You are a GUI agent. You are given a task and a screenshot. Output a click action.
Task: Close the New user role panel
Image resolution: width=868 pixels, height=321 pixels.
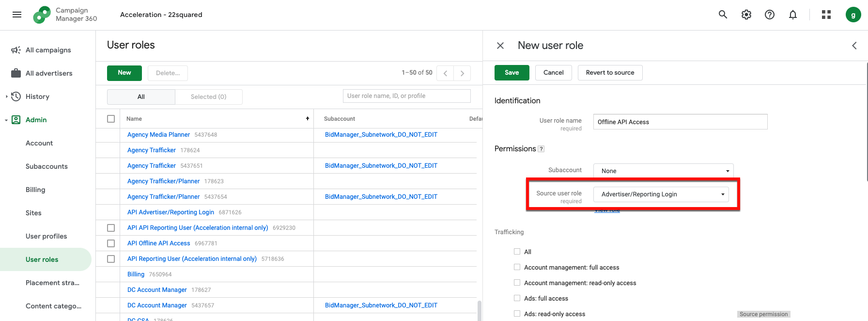[x=500, y=46]
